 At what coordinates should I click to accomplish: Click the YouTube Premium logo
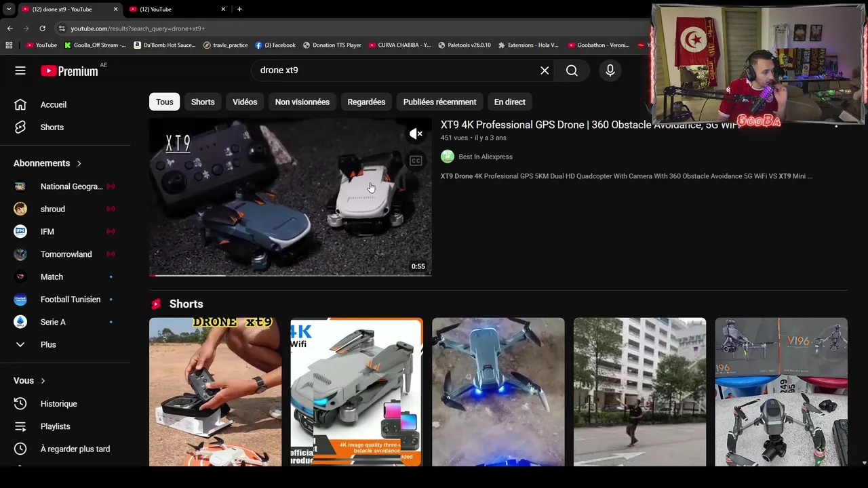pyautogui.click(x=69, y=70)
